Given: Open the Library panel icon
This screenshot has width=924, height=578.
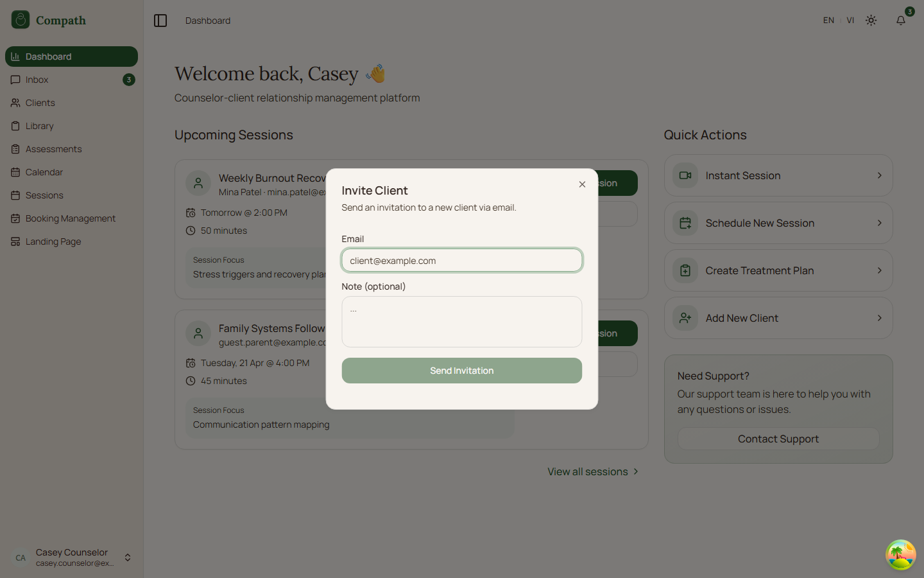Looking at the screenshot, I should [15, 125].
